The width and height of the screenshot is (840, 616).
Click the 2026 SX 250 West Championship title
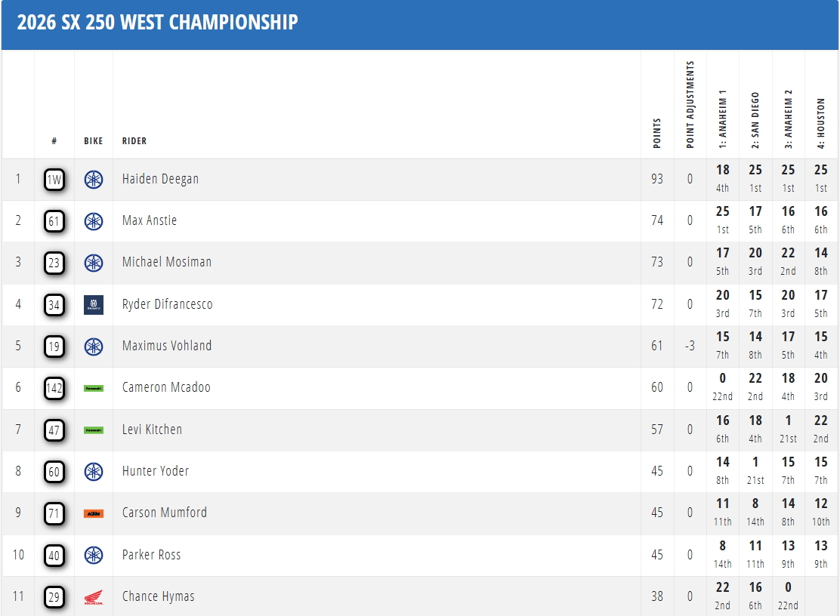[x=157, y=22]
